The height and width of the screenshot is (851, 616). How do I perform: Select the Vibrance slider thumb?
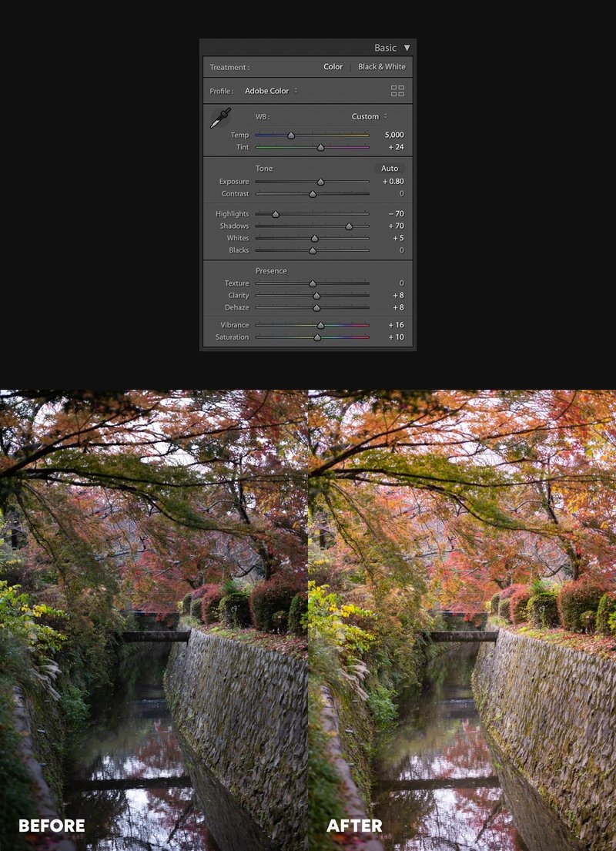[320, 325]
